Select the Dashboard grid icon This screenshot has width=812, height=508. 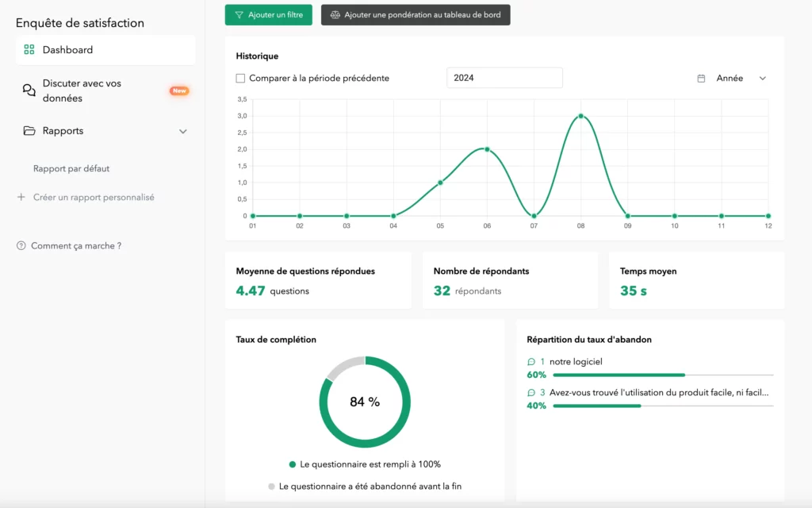(x=29, y=49)
